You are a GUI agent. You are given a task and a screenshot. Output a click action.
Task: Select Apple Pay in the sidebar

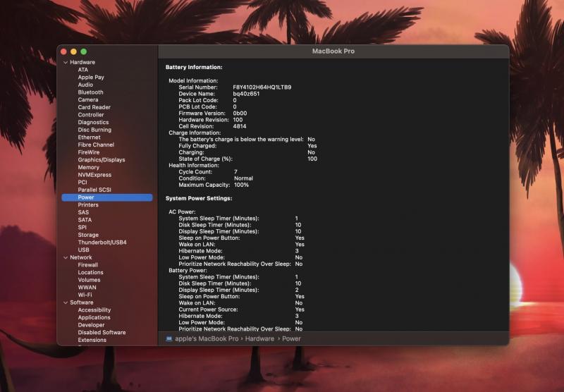[91, 78]
